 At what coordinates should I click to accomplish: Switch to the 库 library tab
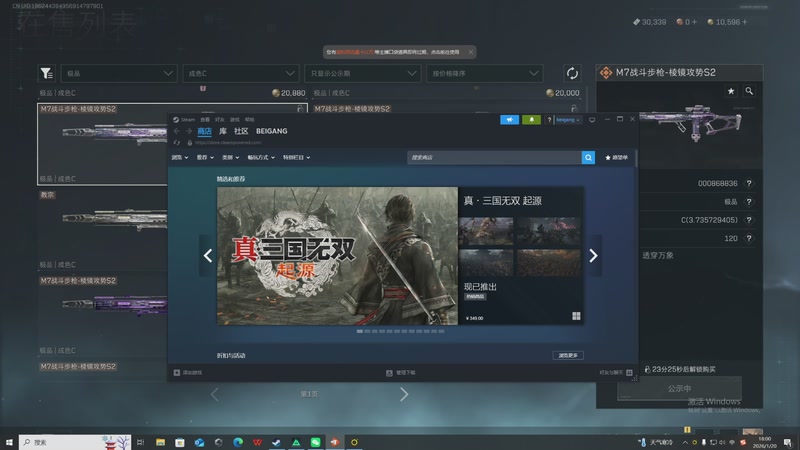[x=223, y=131]
